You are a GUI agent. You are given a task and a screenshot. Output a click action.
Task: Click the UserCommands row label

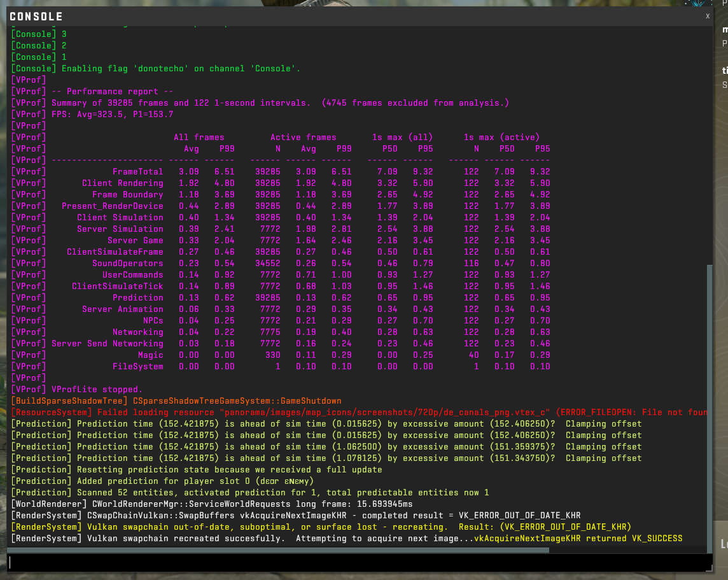(x=133, y=275)
